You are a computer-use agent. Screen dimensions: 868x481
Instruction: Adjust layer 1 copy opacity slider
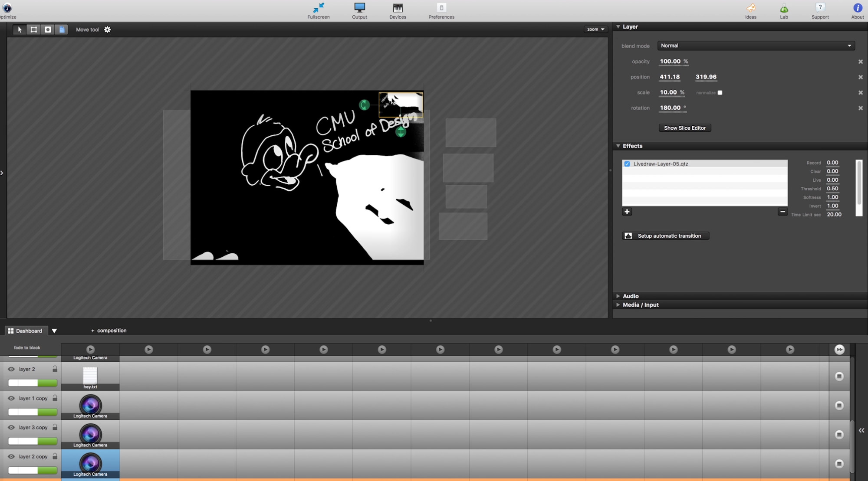(x=33, y=412)
